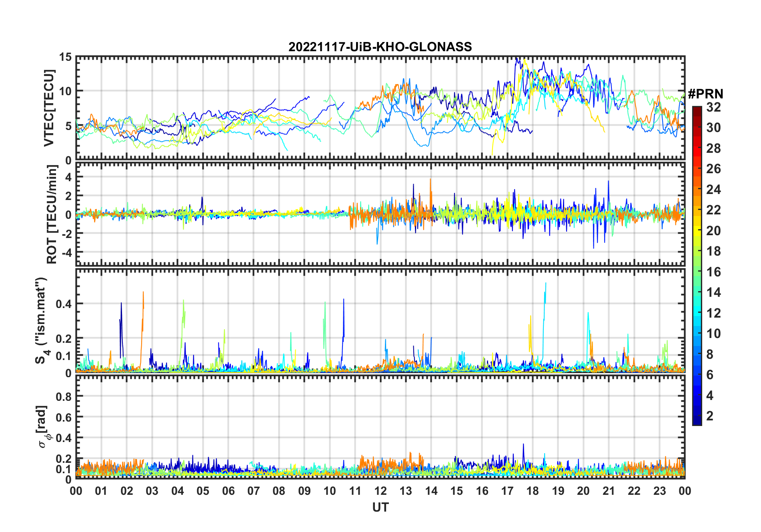Click colorbar tick label 4

(710, 396)
